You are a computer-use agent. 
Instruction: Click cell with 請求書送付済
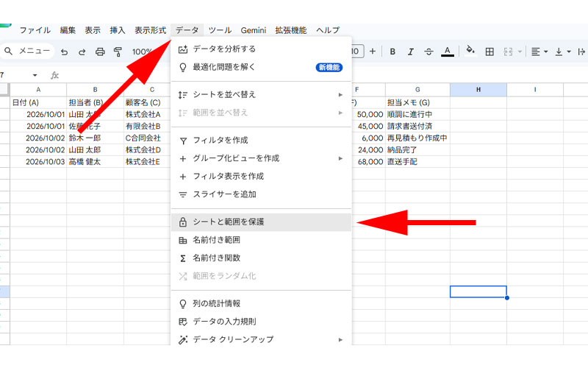(x=417, y=126)
